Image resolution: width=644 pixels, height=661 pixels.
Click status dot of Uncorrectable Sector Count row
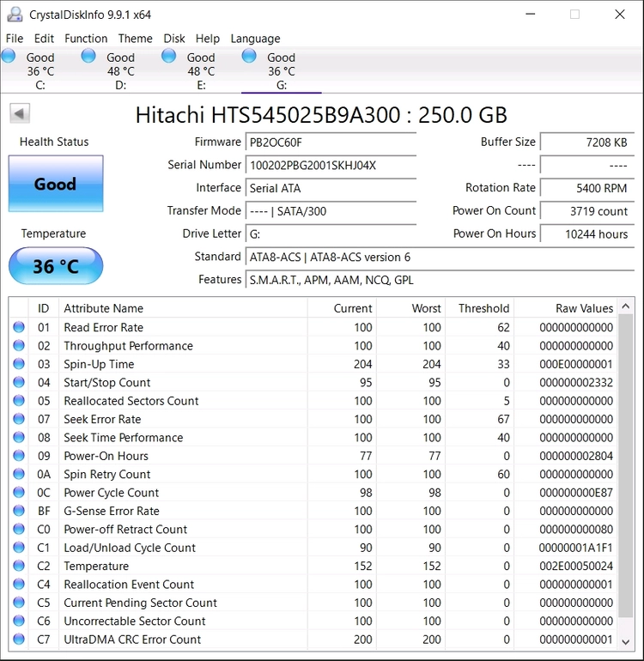pos(19,621)
